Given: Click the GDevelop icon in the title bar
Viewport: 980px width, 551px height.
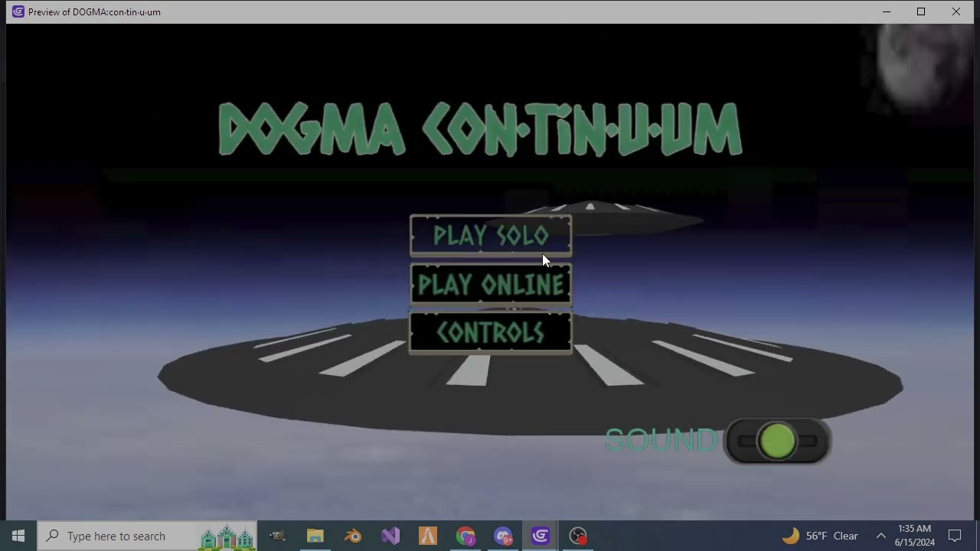Looking at the screenshot, I should tap(18, 11).
